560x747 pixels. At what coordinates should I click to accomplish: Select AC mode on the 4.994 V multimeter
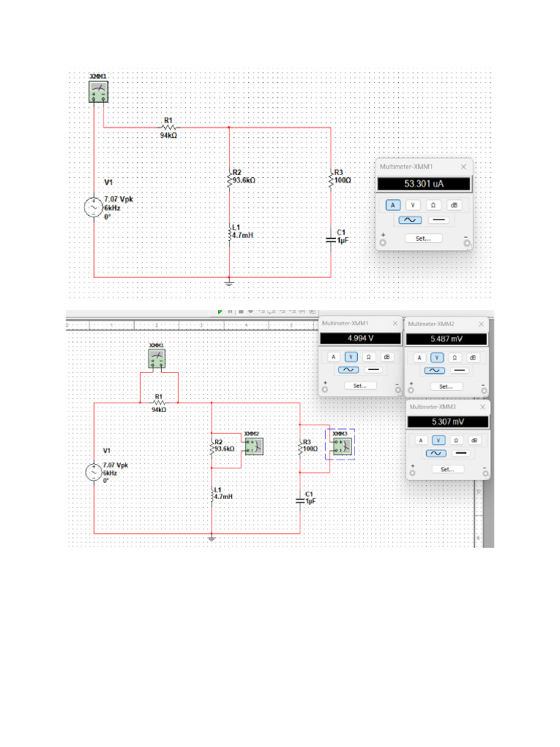coord(349,370)
